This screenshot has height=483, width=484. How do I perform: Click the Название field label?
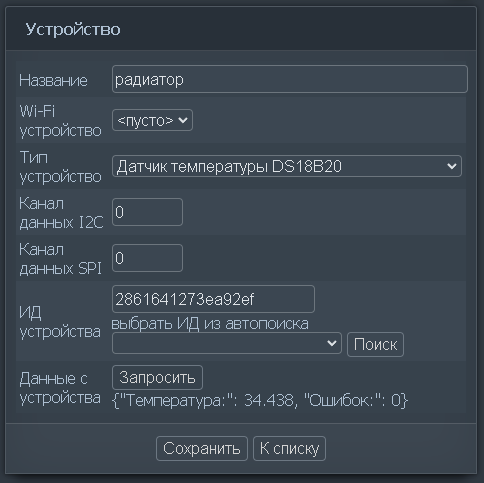point(53,80)
